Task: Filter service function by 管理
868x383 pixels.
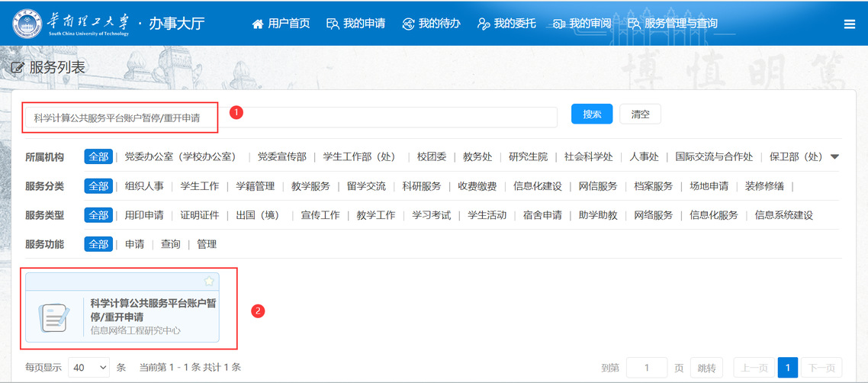Action: (207, 244)
